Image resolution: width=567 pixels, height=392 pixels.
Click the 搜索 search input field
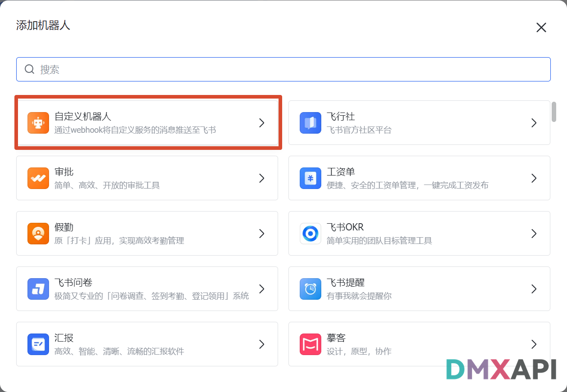tap(283, 69)
